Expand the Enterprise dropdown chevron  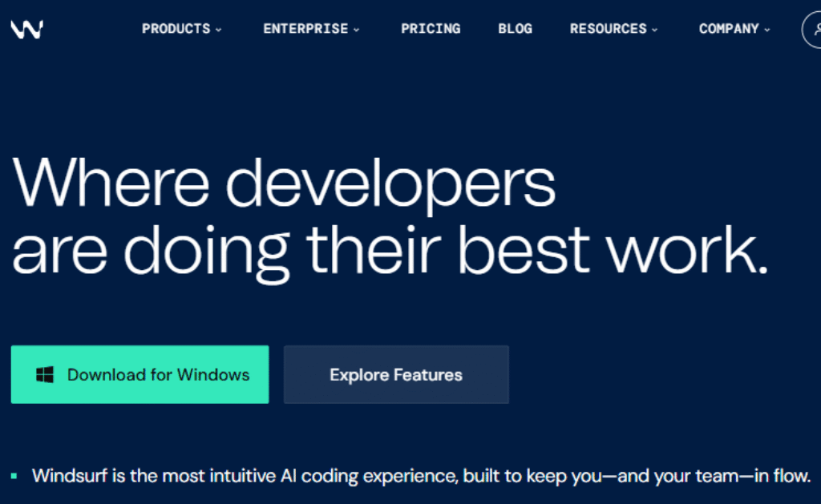pyautogui.click(x=357, y=30)
